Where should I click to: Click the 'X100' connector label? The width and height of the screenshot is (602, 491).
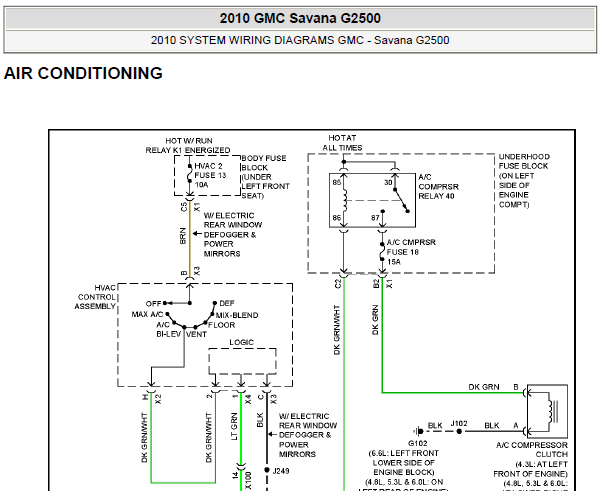coord(248,480)
